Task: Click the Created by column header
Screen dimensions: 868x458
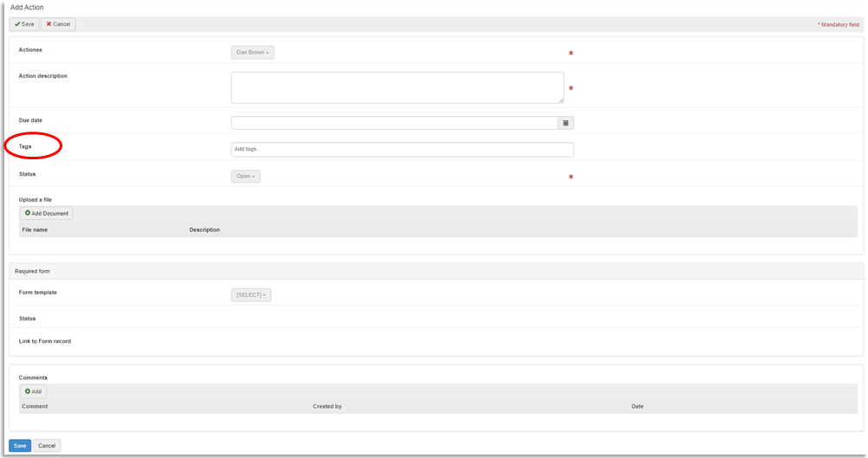Action: coord(327,406)
